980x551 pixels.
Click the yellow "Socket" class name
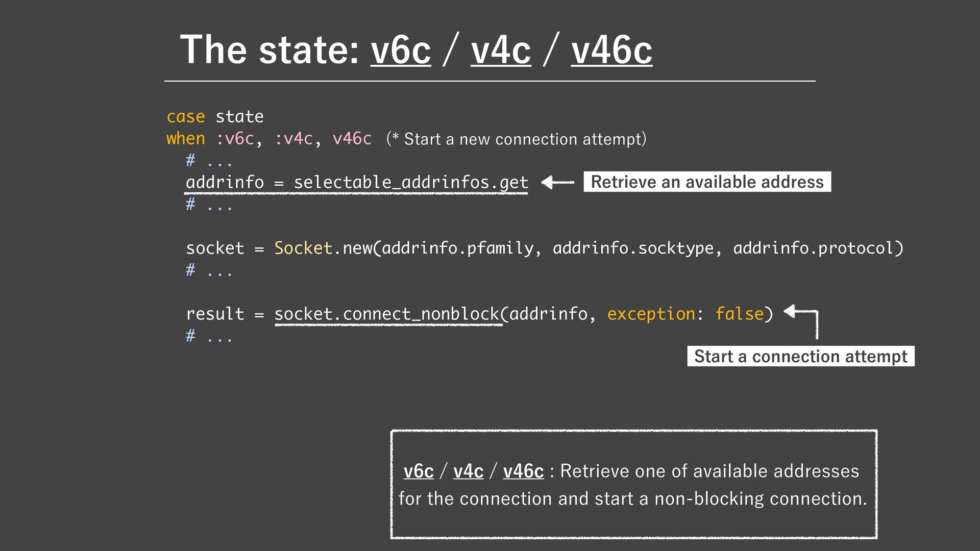pos(303,248)
